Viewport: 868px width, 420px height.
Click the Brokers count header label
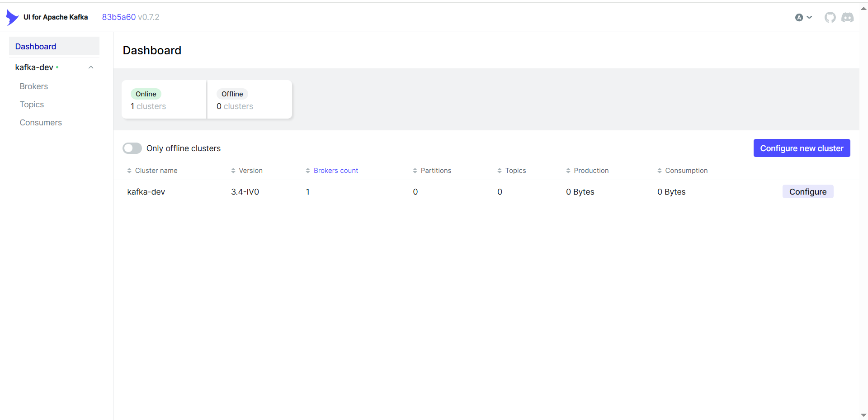336,171
